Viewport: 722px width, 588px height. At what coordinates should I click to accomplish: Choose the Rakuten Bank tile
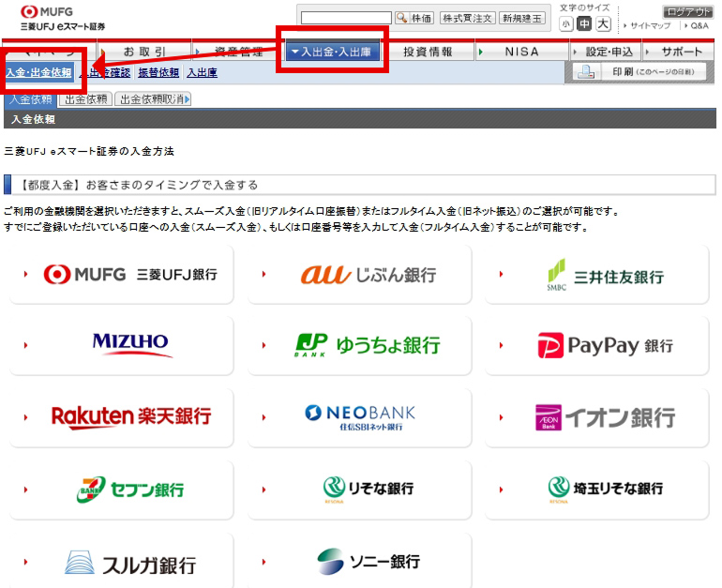tap(122, 416)
